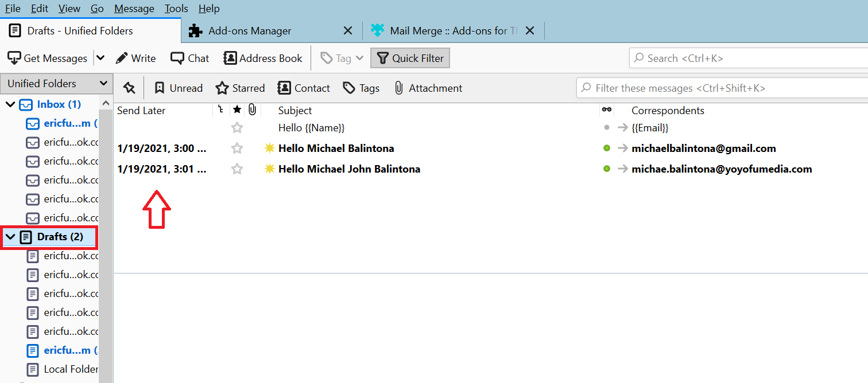Image resolution: width=868 pixels, height=383 pixels.
Task: Open the Tag dropdown
Action: tap(341, 57)
